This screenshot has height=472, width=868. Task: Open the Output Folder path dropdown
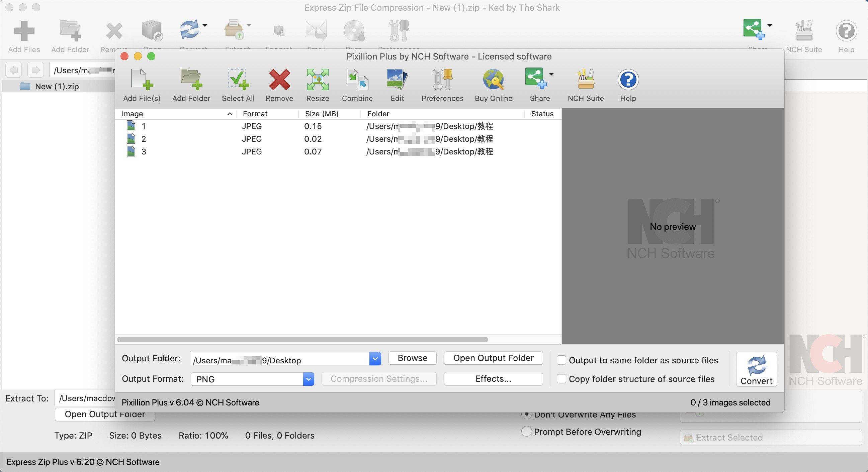[x=375, y=359]
